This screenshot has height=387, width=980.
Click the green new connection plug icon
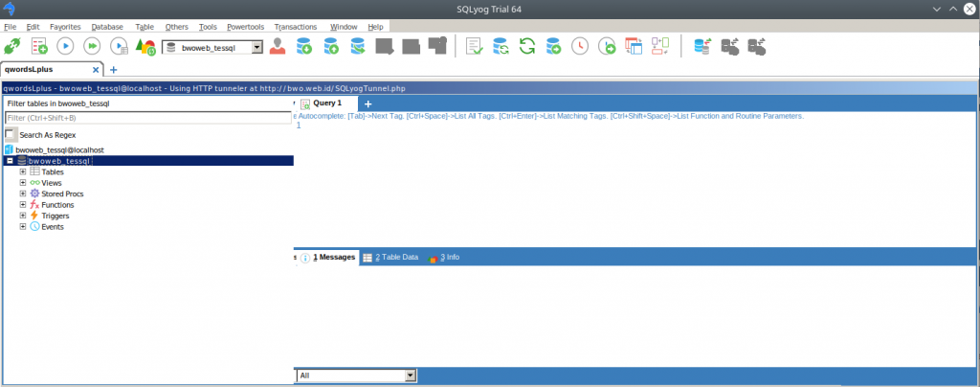12,46
